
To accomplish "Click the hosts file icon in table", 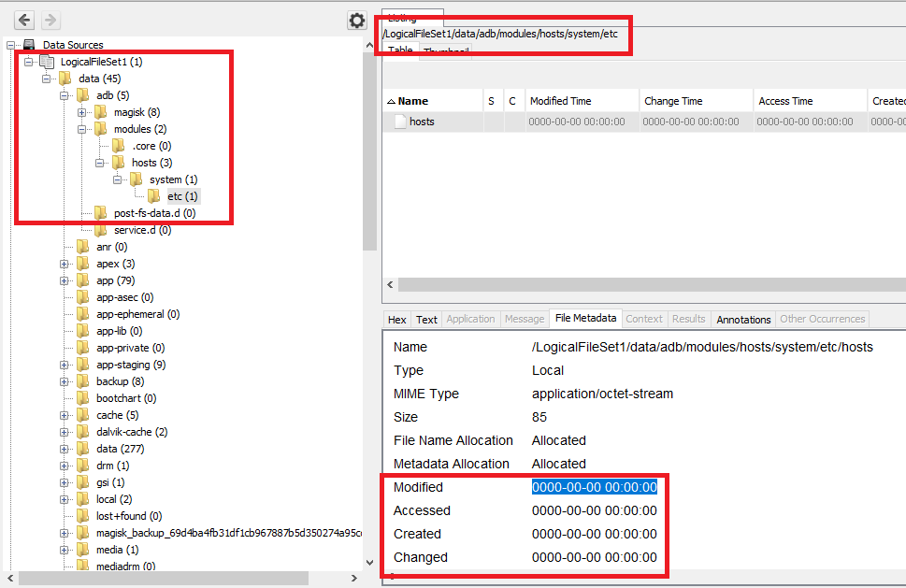I will [400, 122].
